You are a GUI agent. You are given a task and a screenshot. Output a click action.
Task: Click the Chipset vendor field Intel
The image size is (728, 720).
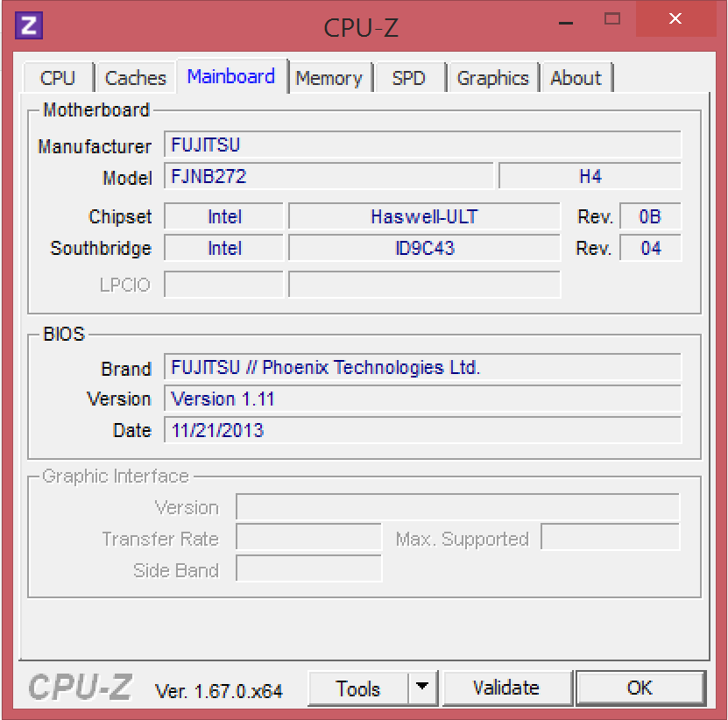(223, 217)
